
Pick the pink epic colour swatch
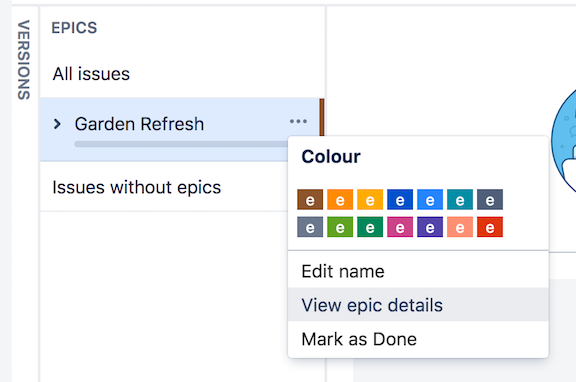point(400,227)
